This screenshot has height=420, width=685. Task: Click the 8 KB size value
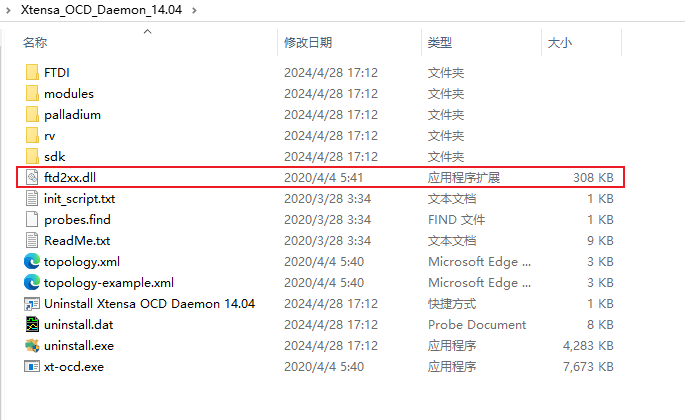(x=600, y=325)
